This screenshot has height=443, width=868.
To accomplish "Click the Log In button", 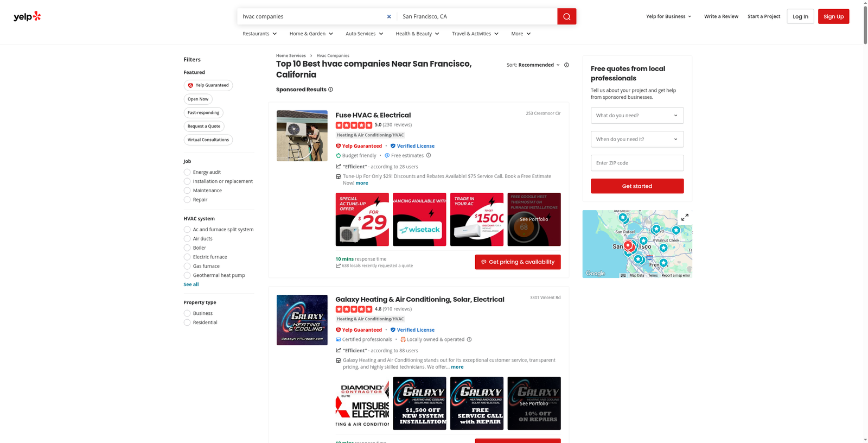I will coord(800,16).
